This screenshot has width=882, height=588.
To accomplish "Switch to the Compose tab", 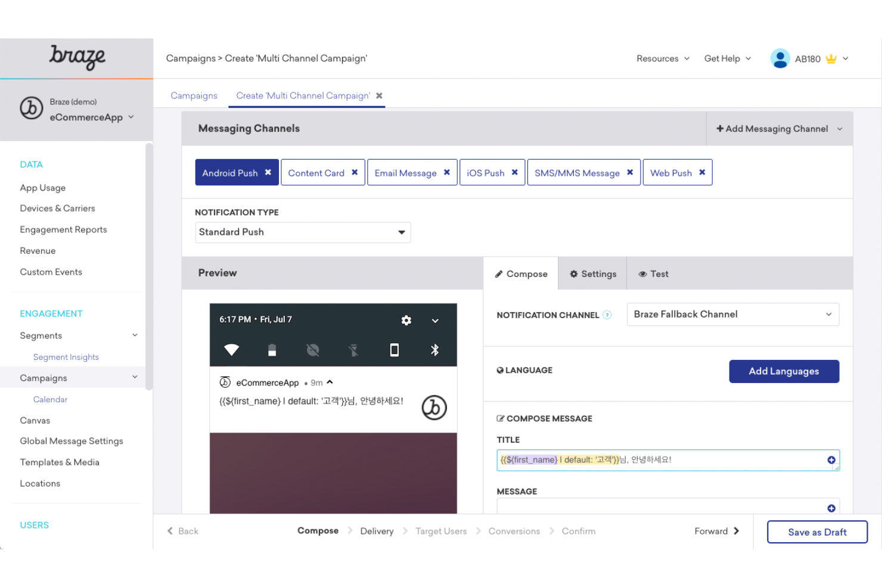I will point(521,273).
